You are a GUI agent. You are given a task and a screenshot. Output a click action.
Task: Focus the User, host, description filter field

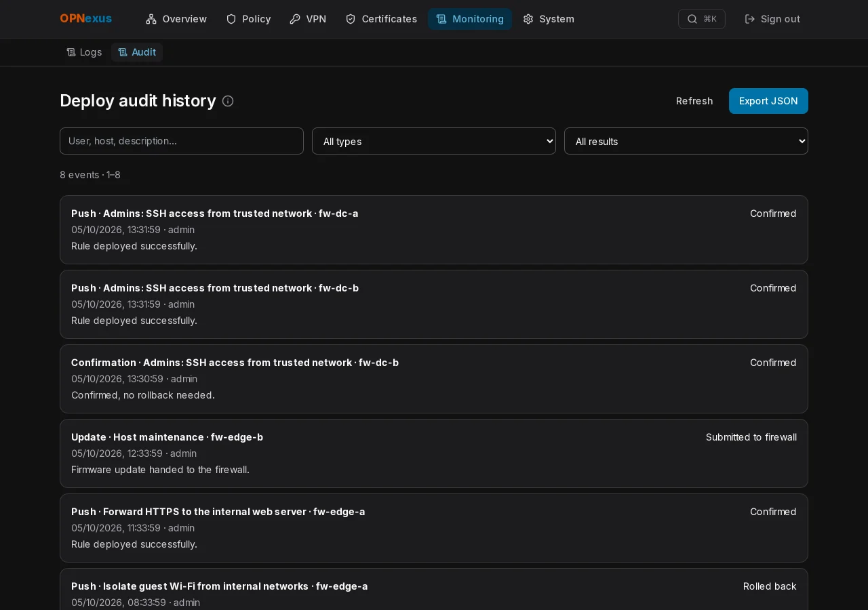(x=182, y=141)
